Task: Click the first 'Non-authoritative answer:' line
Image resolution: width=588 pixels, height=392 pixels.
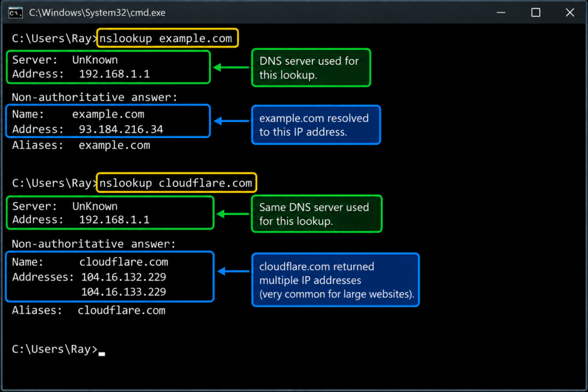Action: pos(95,98)
